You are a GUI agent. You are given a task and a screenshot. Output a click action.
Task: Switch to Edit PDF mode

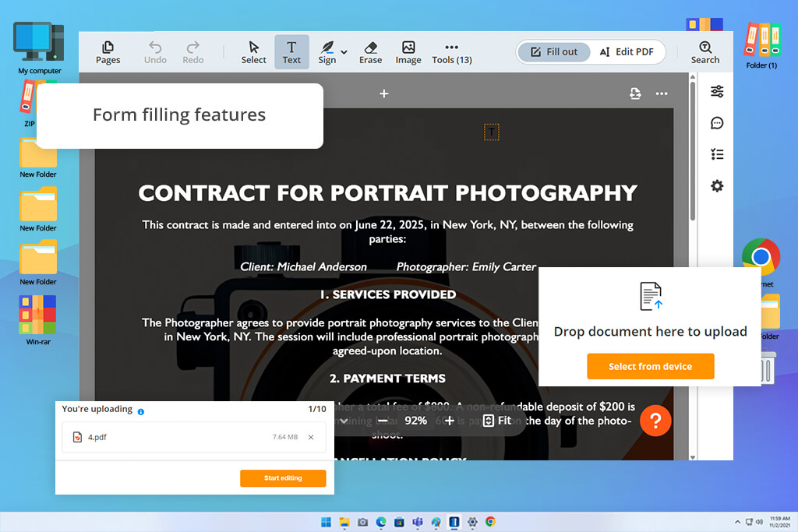(627, 52)
